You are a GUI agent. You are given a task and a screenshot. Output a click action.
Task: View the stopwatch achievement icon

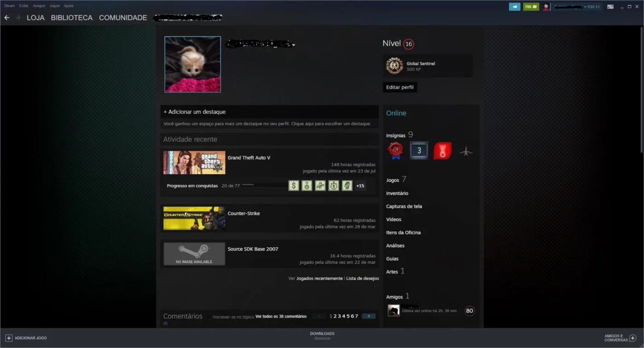(333, 186)
